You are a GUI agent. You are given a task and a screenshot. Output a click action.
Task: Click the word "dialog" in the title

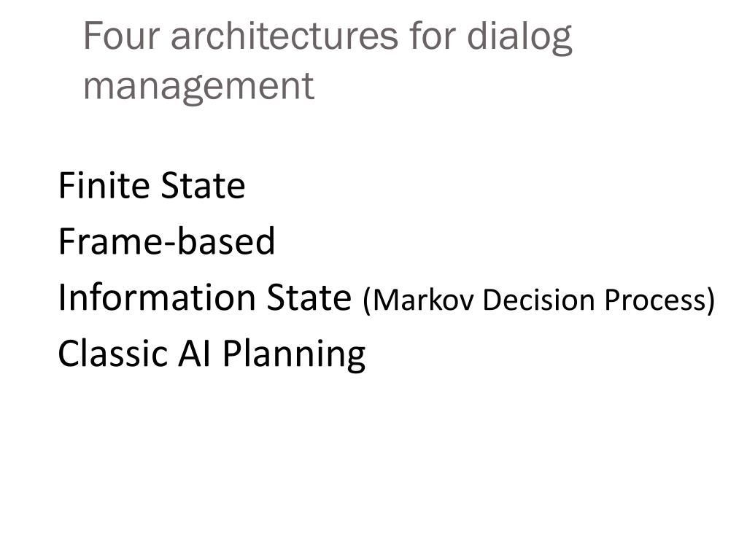coord(519,38)
